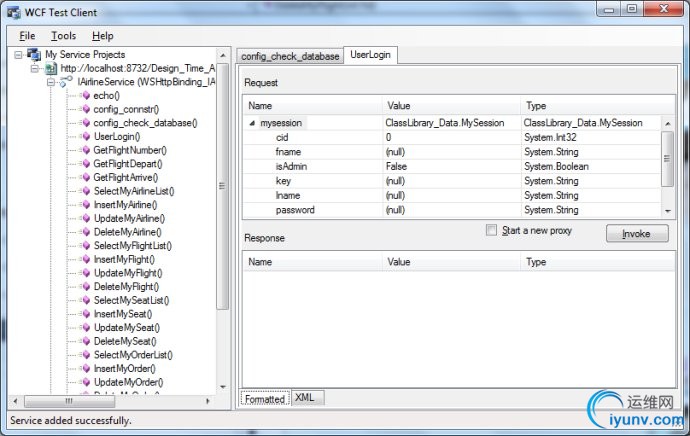The image size is (690, 436).
Task: Click the IAirlineService contract icon
Action: pyautogui.click(x=66, y=81)
